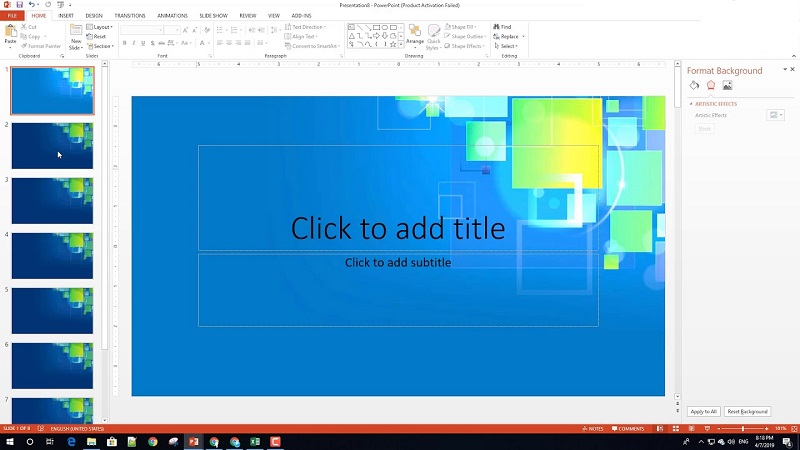
Task: Open the Fill & Line tab icon
Action: [x=695, y=86]
